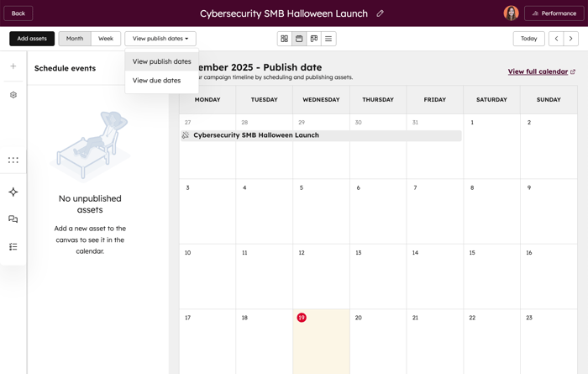The height and width of the screenshot is (374, 588).
Task: Switch to the grid canvas view icon
Action: click(x=285, y=39)
